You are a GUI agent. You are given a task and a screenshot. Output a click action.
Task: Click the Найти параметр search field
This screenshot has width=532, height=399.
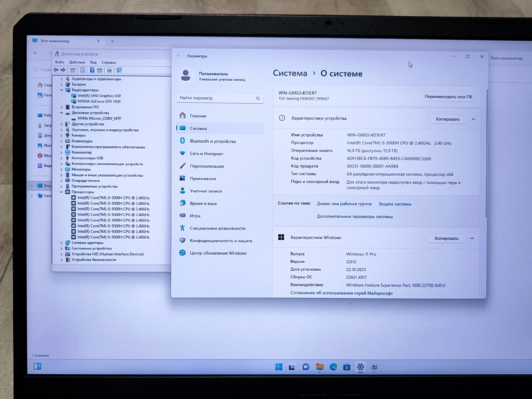tap(217, 98)
